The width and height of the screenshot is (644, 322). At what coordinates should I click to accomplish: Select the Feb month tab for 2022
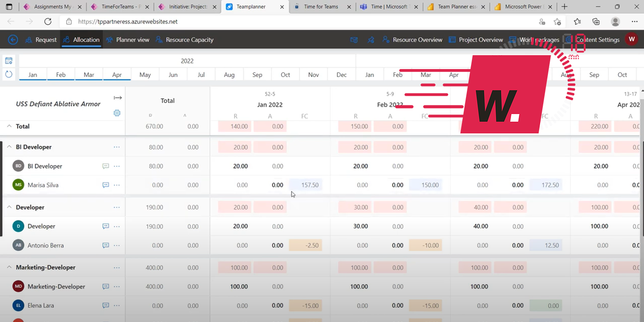61,74
